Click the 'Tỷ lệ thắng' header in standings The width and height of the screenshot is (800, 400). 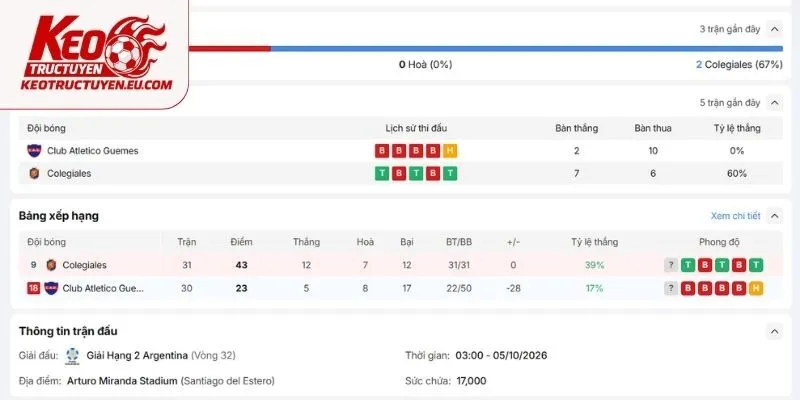594,242
